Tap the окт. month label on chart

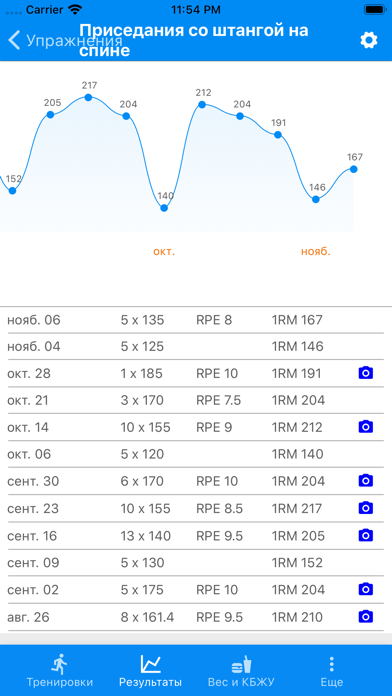coord(164,252)
